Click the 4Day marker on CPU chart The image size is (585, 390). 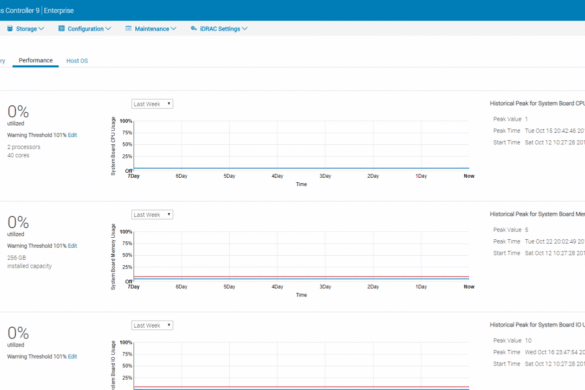point(277,176)
